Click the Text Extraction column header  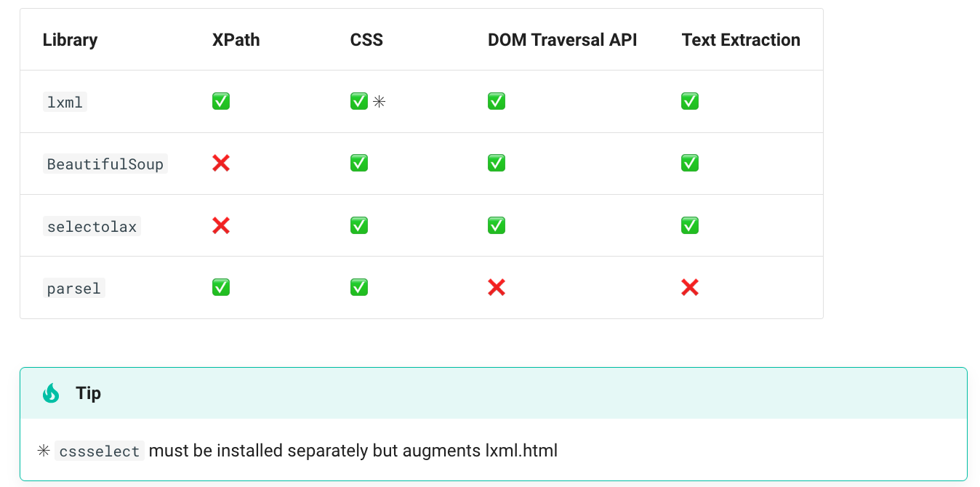(x=741, y=40)
